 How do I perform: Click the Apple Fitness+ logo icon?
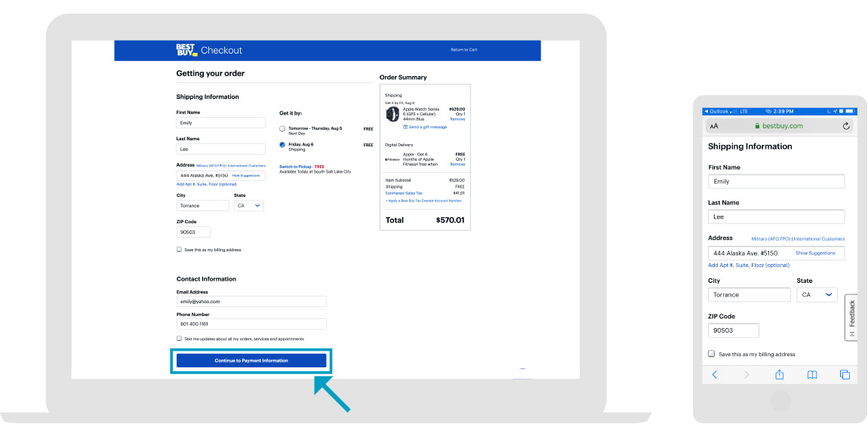pyautogui.click(x=392, y=159)
